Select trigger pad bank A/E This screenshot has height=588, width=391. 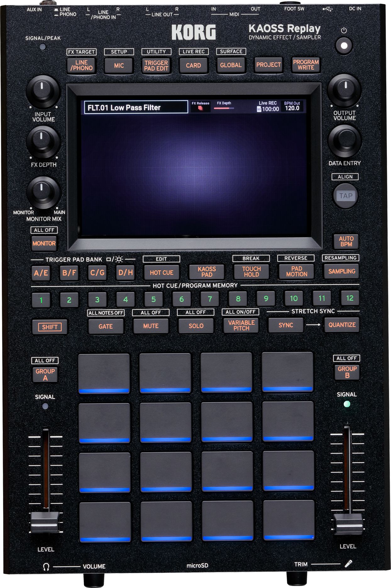point(41,273)
